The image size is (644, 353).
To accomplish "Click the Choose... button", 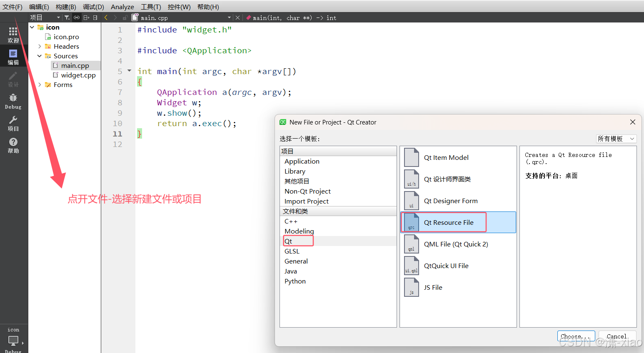I will click(576, 336).
